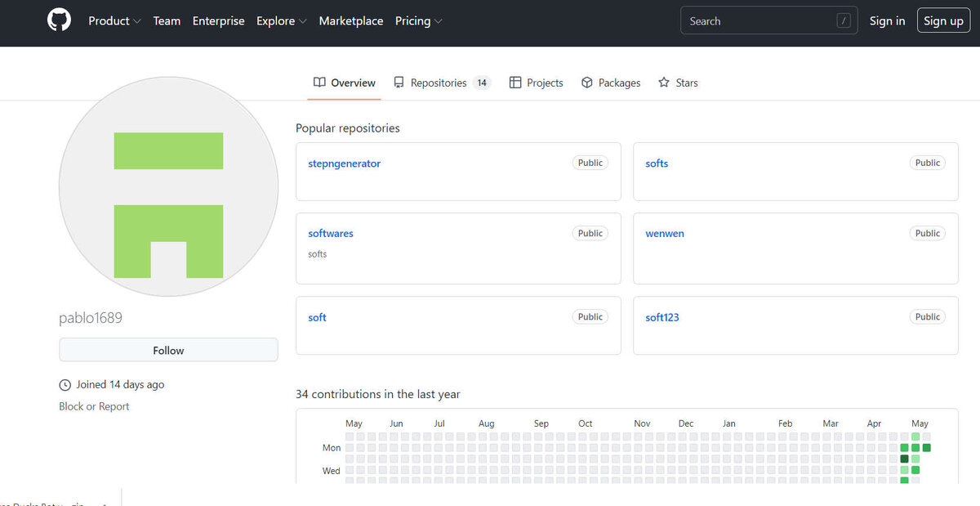980x506 pixels.
Task: Click the Popular repositories heading
Action: 348,128
